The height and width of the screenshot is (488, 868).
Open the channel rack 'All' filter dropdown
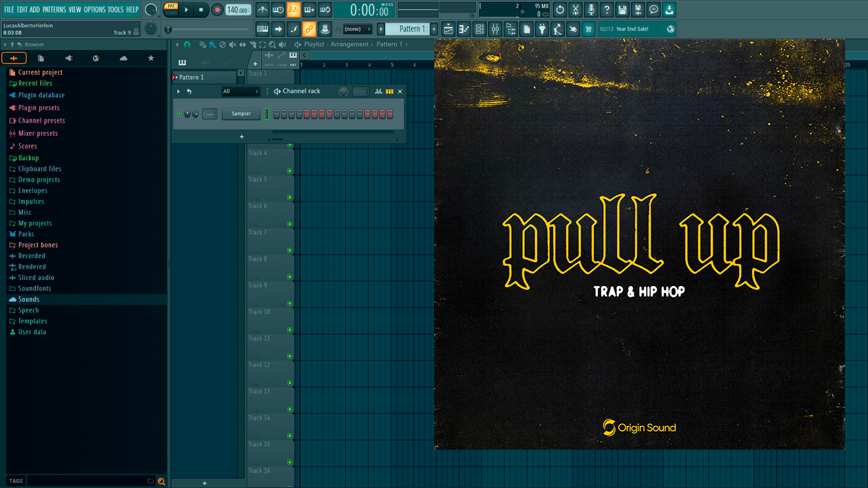(x=241, y=91)
